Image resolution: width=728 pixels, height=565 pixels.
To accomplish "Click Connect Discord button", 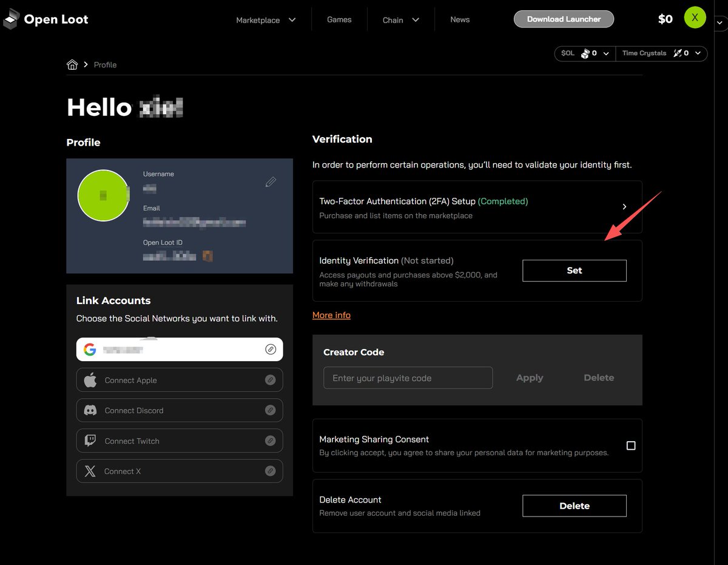I will coord(180,410).
